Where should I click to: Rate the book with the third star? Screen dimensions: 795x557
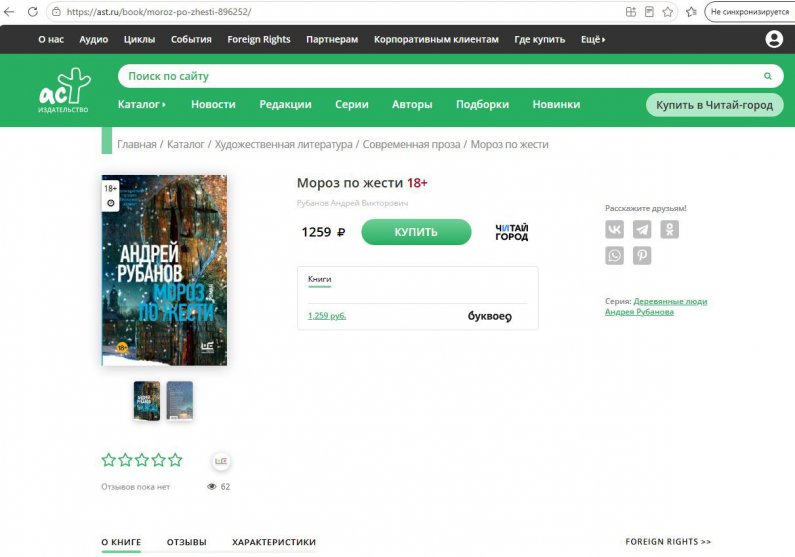(142, 460)
